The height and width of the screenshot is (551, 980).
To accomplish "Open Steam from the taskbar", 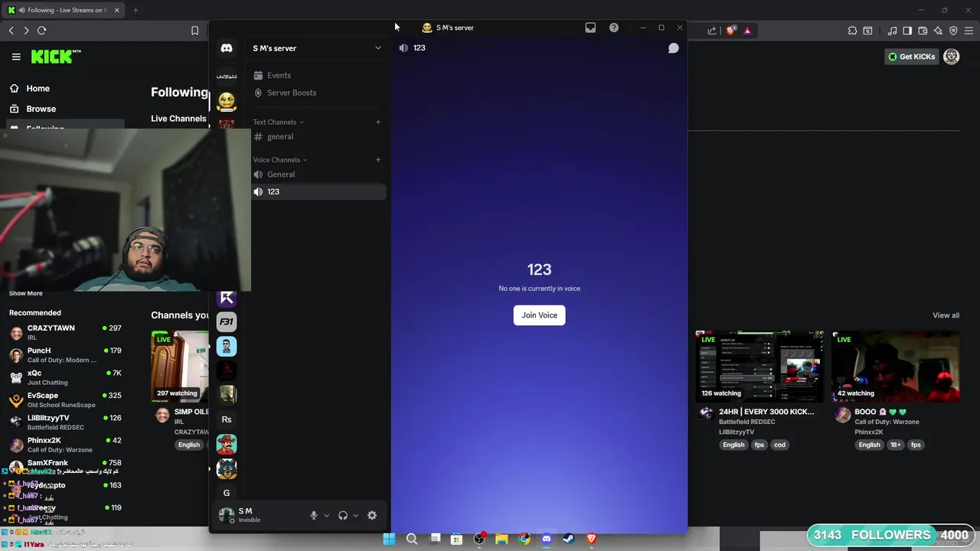I will [x=569, y=539].
